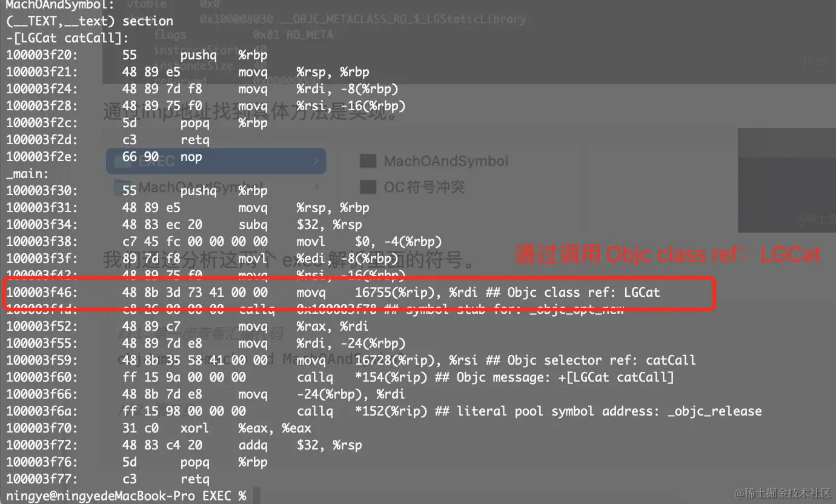This screenshot has height=504, width=836.
Task: Click the shell prompt "ningye@ningyedeMacBook-Pro EXEC %"
Action: coord(126,496)
